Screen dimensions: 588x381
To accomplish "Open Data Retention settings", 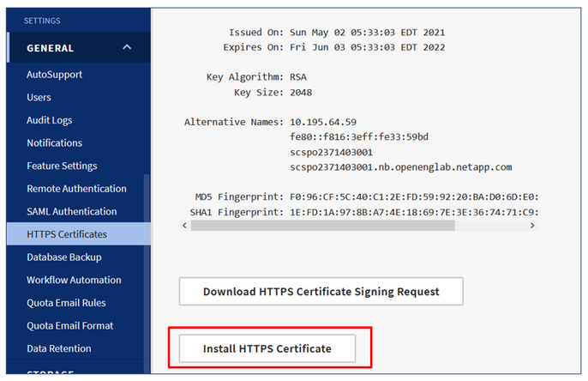I will [x=59, y=348].
